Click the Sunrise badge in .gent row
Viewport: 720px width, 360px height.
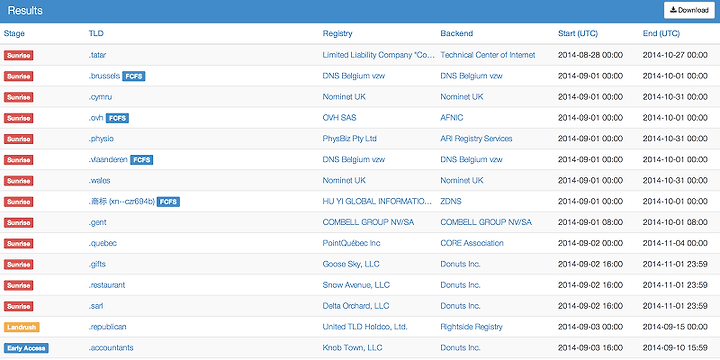[x=18, y=222]
